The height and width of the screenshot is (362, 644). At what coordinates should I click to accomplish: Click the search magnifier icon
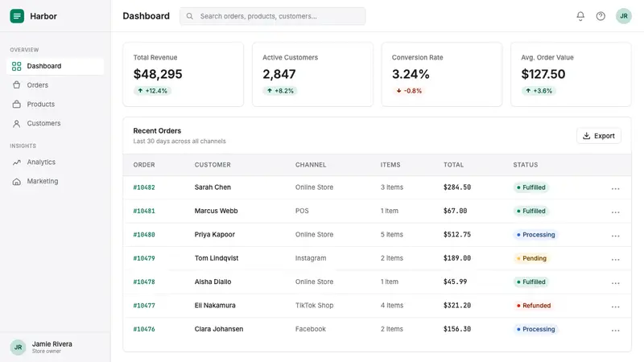189,16
